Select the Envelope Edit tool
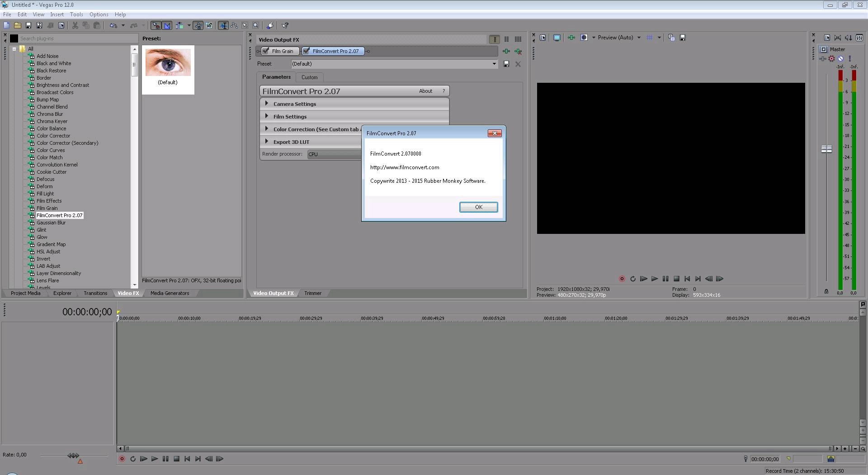Screen dimensions: 868x475 234,25
